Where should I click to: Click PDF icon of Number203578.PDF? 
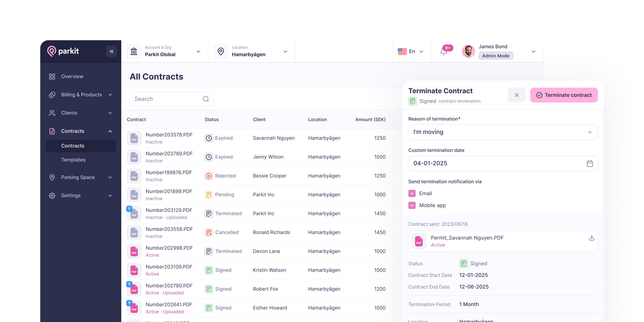134,138
